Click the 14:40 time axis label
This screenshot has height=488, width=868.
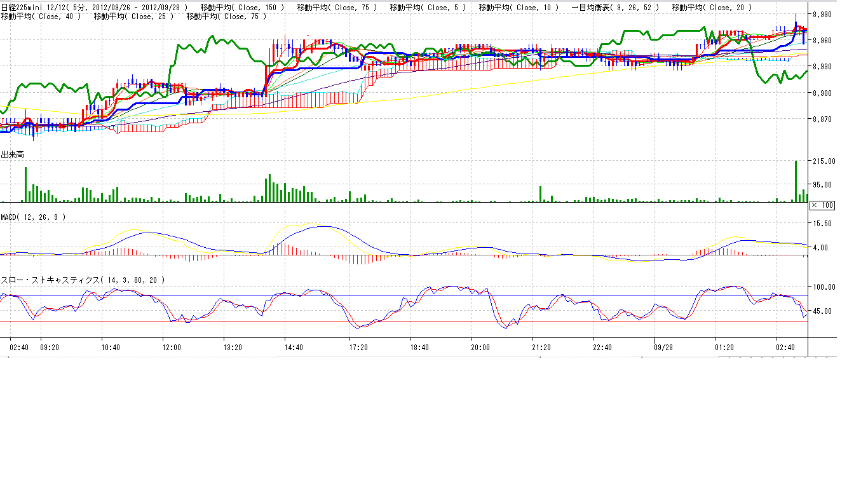[294, 348]
